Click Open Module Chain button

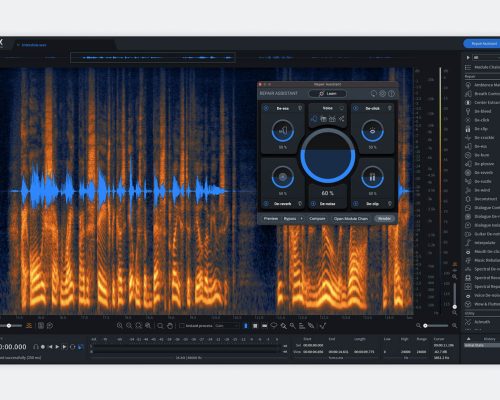(351, 219)
